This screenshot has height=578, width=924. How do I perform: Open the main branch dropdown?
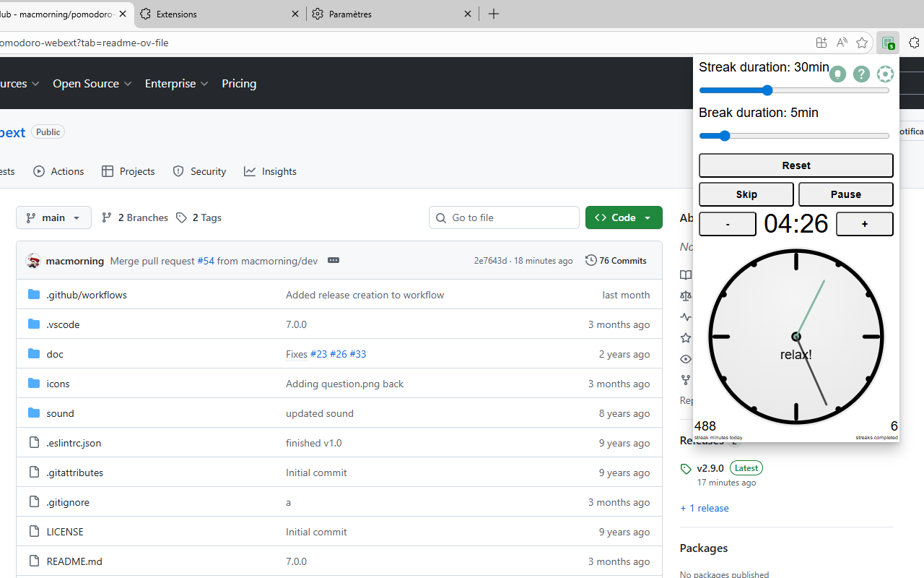click(54, 217)
